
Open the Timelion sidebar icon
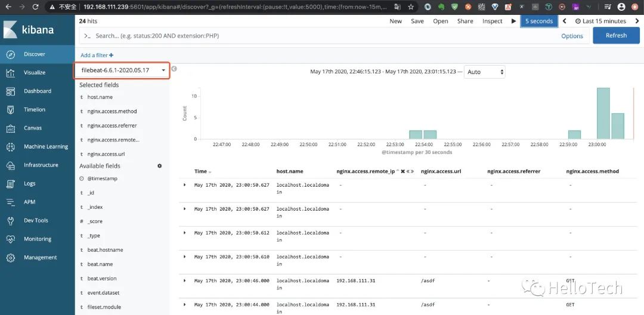pos(11,110)
